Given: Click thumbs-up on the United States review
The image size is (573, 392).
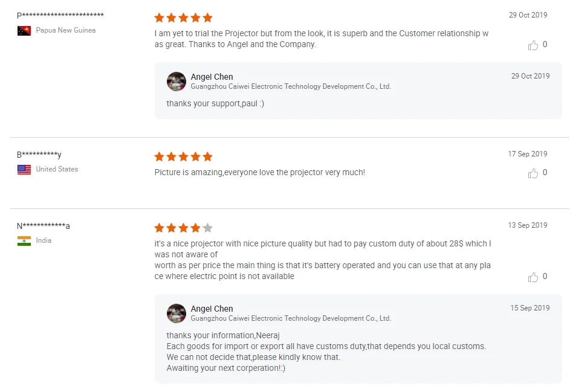Looking at the screenshot, I should [x=533, y=173].
